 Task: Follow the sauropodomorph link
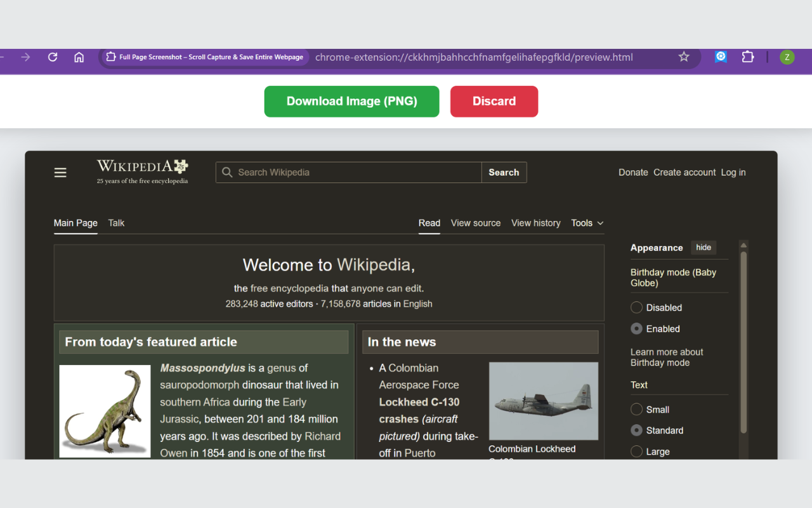pos(200,385)
